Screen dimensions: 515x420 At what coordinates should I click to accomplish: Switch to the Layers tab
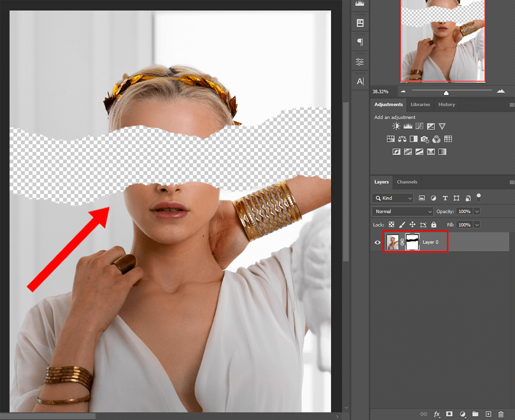(x=381, y=182)
